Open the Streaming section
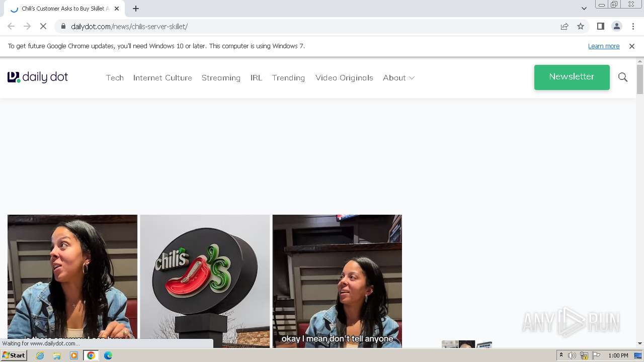 pos(221,78)
